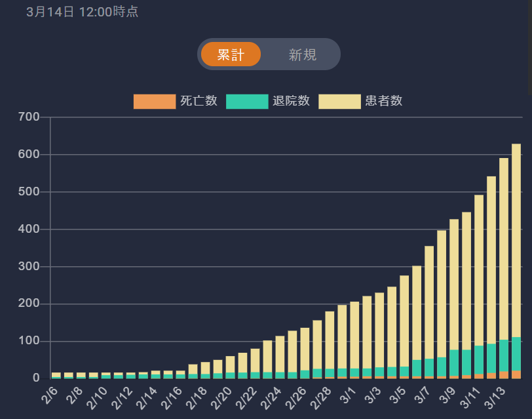Image resolution: width=532 pixels, height=419 pixels.
Task: Select the bar for 2/18
Action: tap(205, 370)
